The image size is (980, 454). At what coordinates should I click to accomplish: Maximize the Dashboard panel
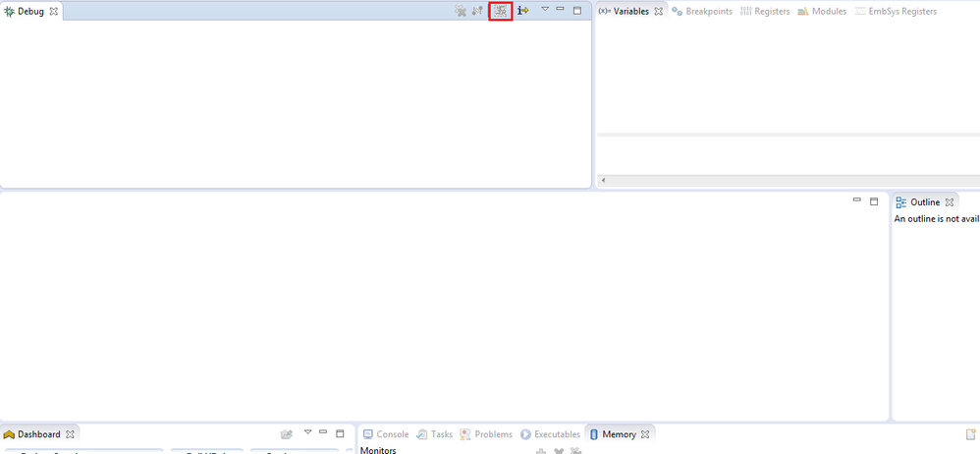pyautogui.click(x=340, y=432)
